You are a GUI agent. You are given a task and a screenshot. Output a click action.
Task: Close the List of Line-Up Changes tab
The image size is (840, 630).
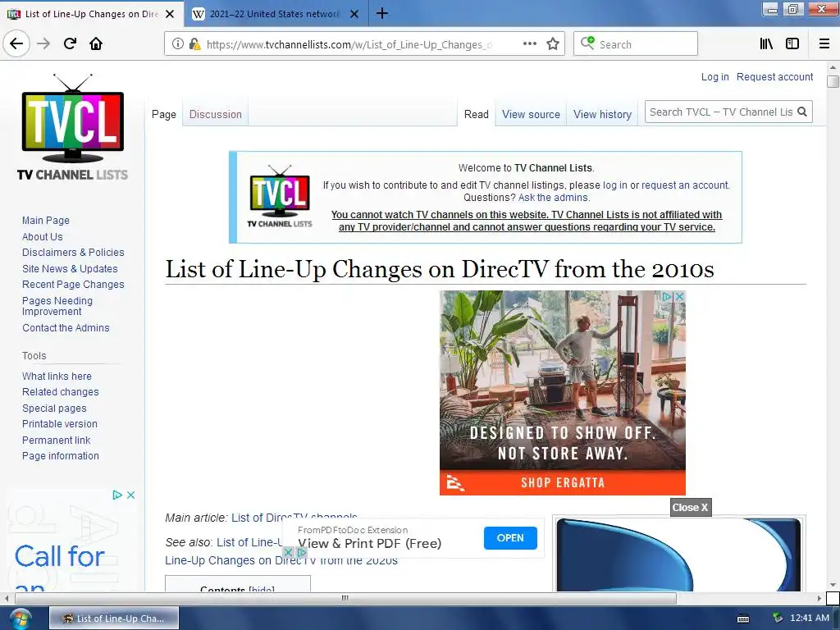170,14
